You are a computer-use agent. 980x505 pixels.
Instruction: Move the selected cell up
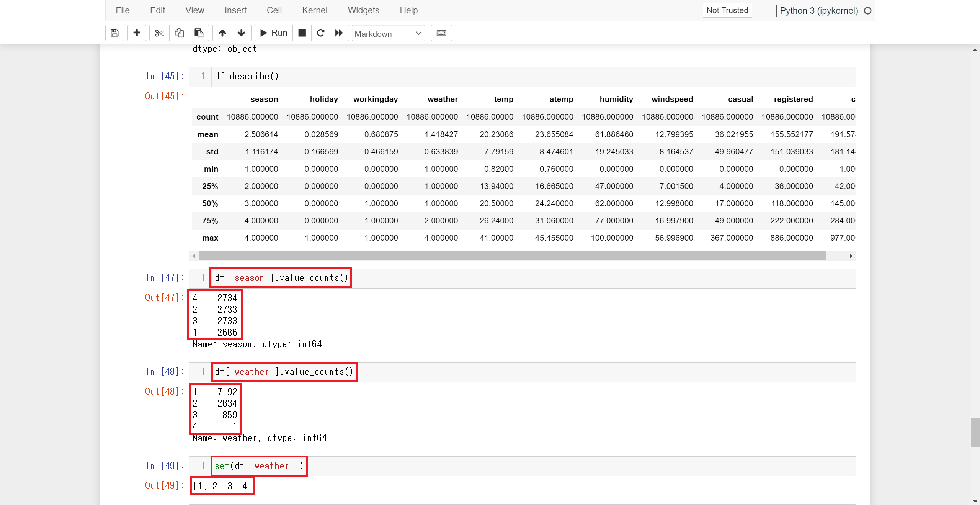coord(222,33)
